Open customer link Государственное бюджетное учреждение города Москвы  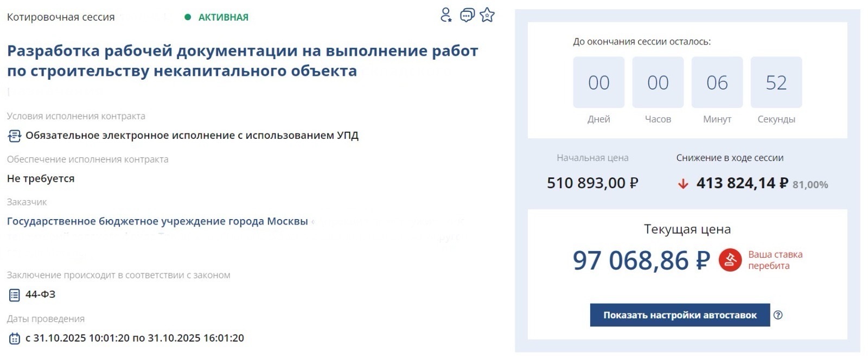157,221
